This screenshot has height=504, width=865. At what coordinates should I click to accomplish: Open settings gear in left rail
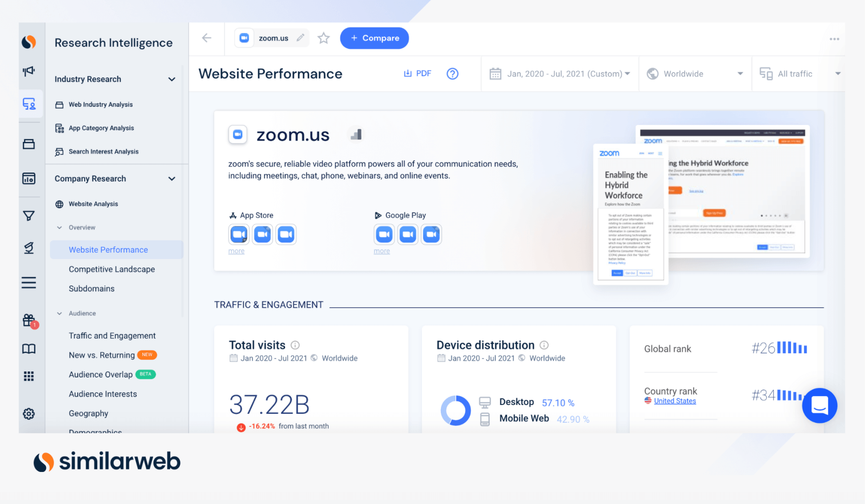[x=29, y=414]
